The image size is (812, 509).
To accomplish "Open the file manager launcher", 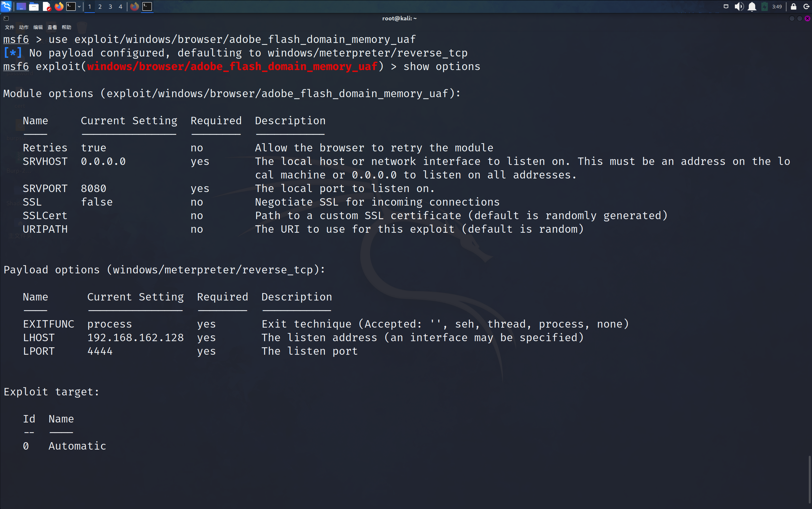I will tap(34, 6).
